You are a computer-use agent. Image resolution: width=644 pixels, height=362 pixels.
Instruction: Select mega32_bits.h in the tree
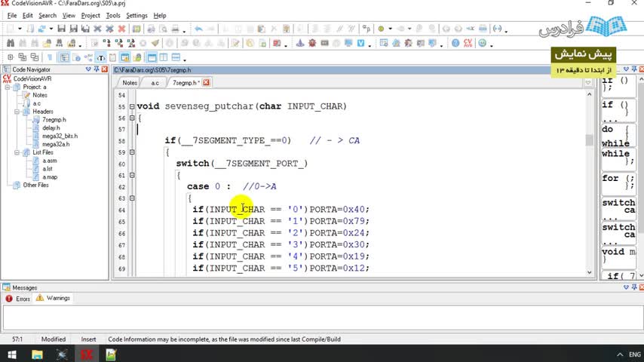pyautogui.click(x=60, y=137)
